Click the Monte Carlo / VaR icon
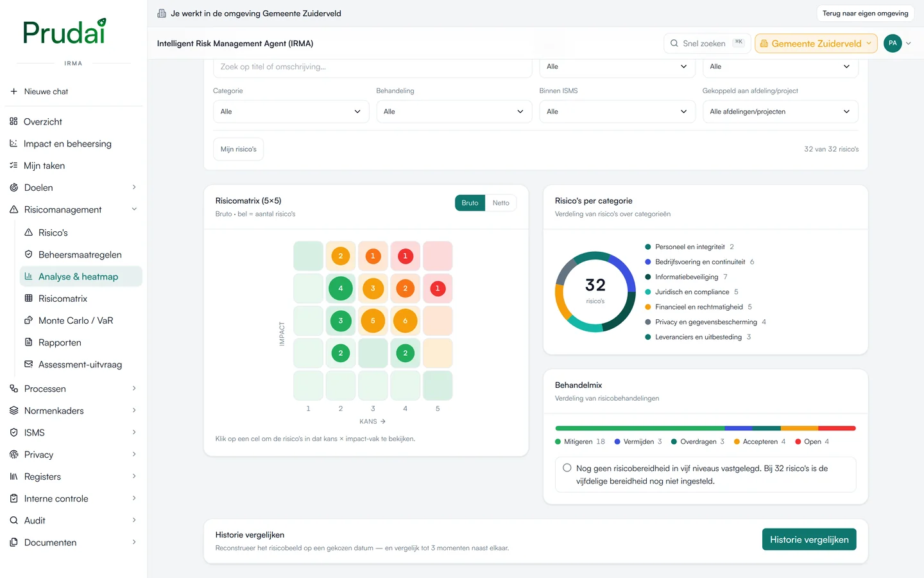Screen dimensions: 924x578 pyautogui.click(x=28, y=320)
